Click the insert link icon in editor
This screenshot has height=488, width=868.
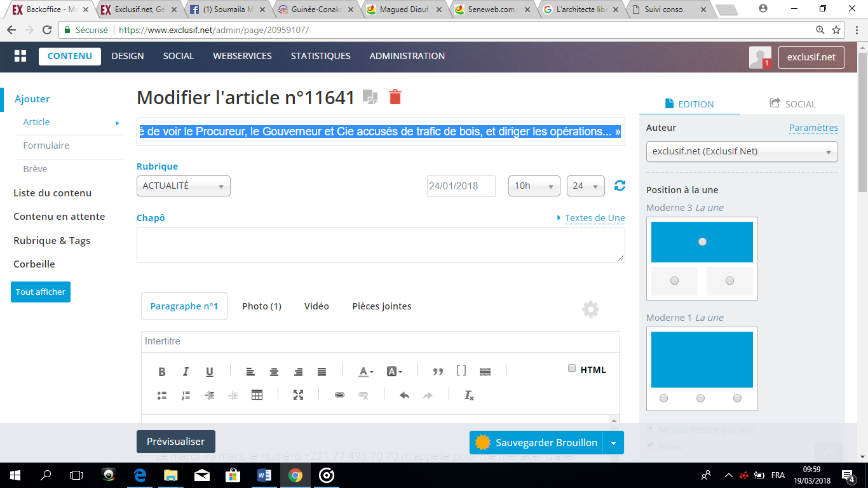coord(339,395)
